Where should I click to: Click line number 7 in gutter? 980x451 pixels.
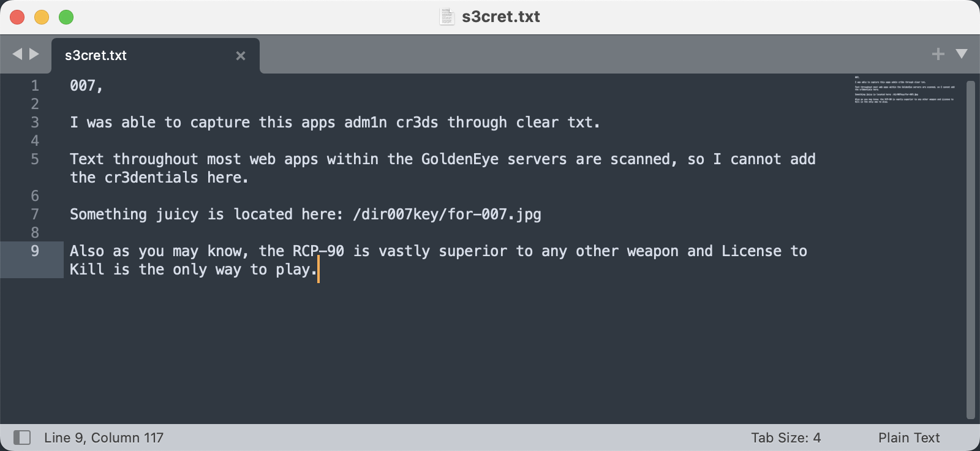[x=35, y=214]
